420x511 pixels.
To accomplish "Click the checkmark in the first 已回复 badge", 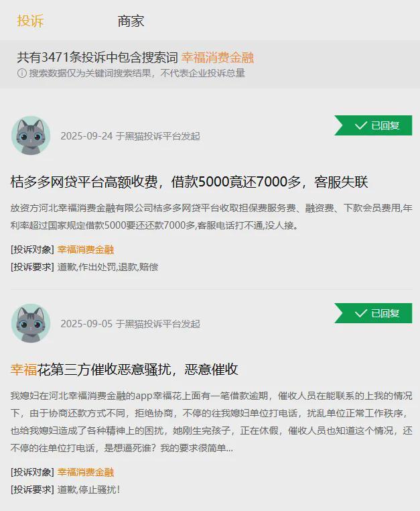I will tap(361, 125).
